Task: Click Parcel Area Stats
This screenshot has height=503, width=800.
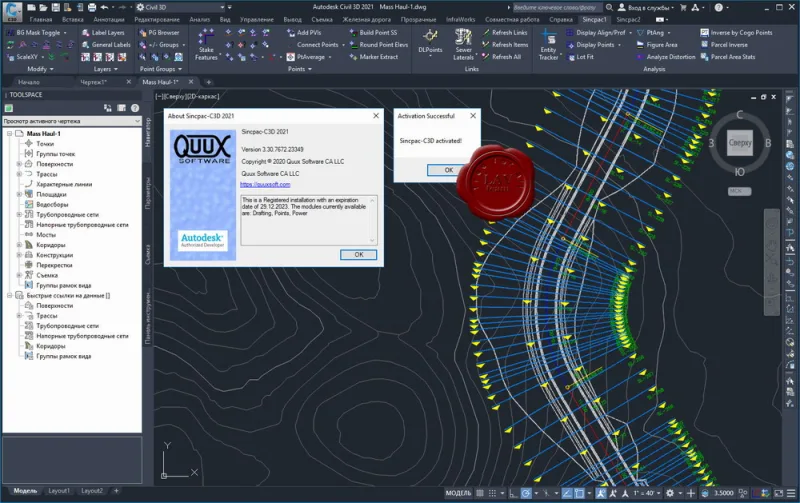Action: click(x=728, y=57)
